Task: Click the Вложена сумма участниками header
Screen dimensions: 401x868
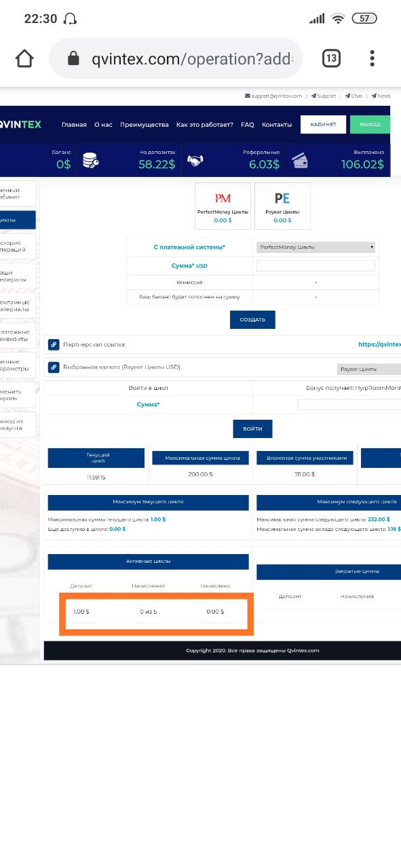Action: (x=305, y=458)
